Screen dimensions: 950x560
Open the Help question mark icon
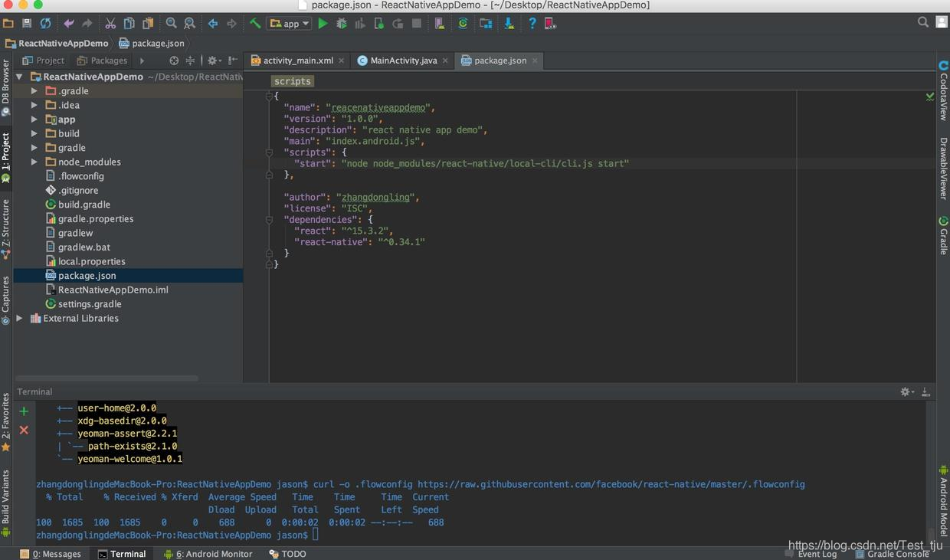pyautogui.click(x=532, y=24)
